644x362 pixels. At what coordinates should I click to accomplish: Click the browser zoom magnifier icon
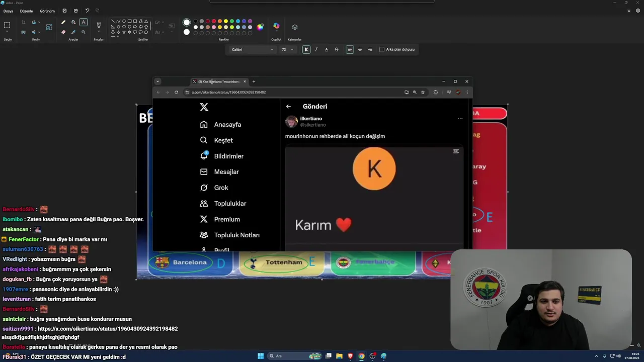pos(415,92)
